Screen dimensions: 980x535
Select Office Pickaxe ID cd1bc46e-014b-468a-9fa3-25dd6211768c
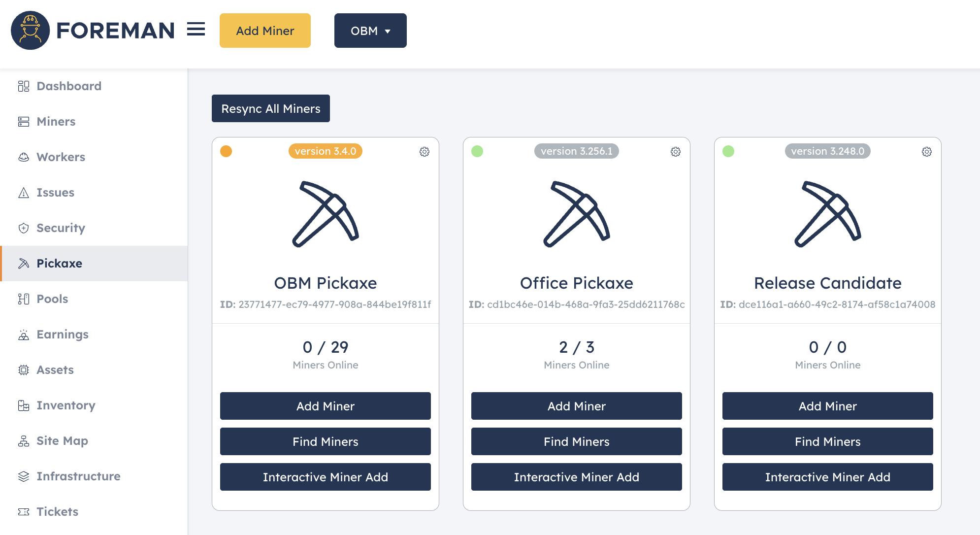click(x=577, y=304)
